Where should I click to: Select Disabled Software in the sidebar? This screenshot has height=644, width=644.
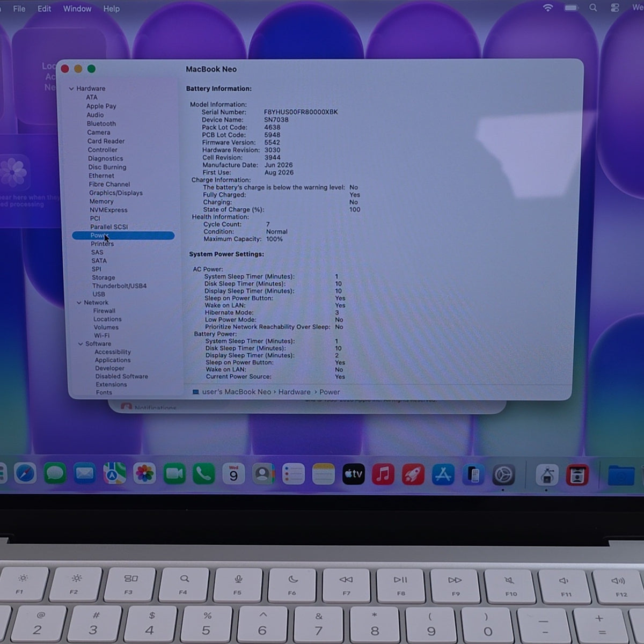click(122, 376)
